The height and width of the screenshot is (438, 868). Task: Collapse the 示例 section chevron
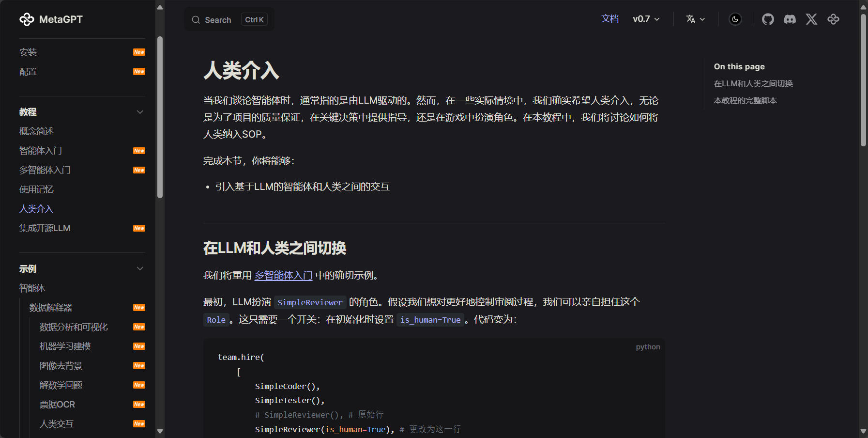(140, 268)
